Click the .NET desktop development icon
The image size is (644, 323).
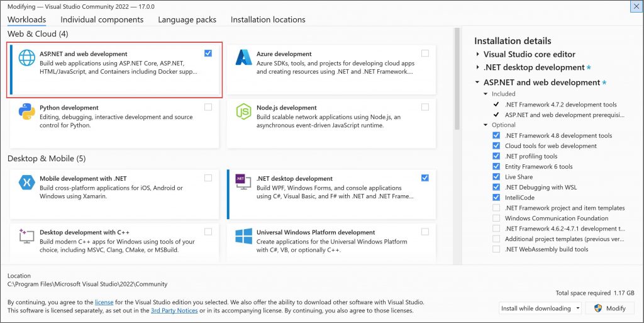tap(243, 182)
